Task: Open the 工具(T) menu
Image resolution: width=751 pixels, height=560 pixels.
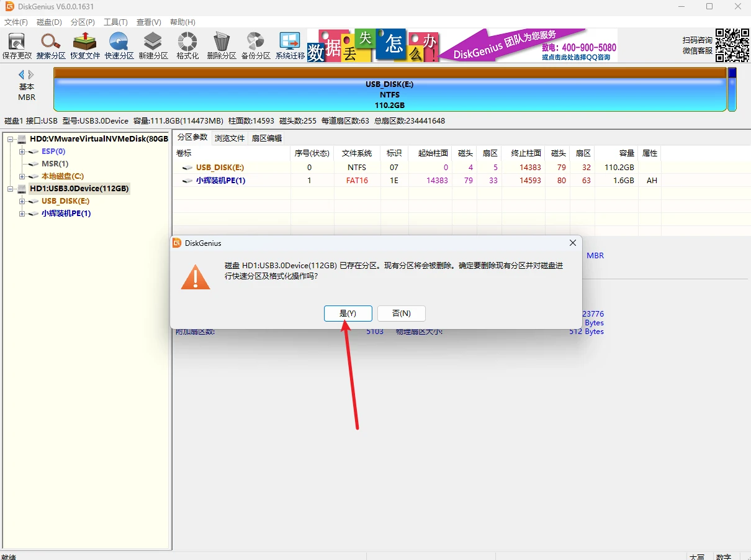Action: [116, 22]
